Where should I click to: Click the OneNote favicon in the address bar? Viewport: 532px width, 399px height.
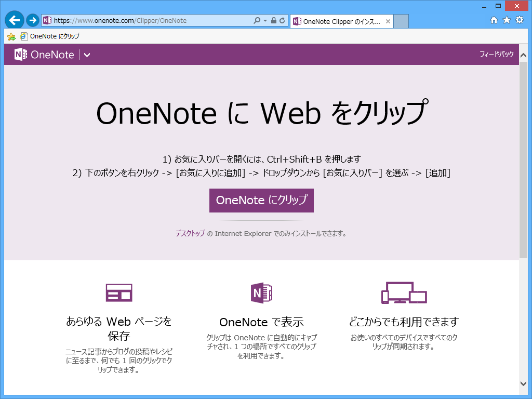click(47, 21)
